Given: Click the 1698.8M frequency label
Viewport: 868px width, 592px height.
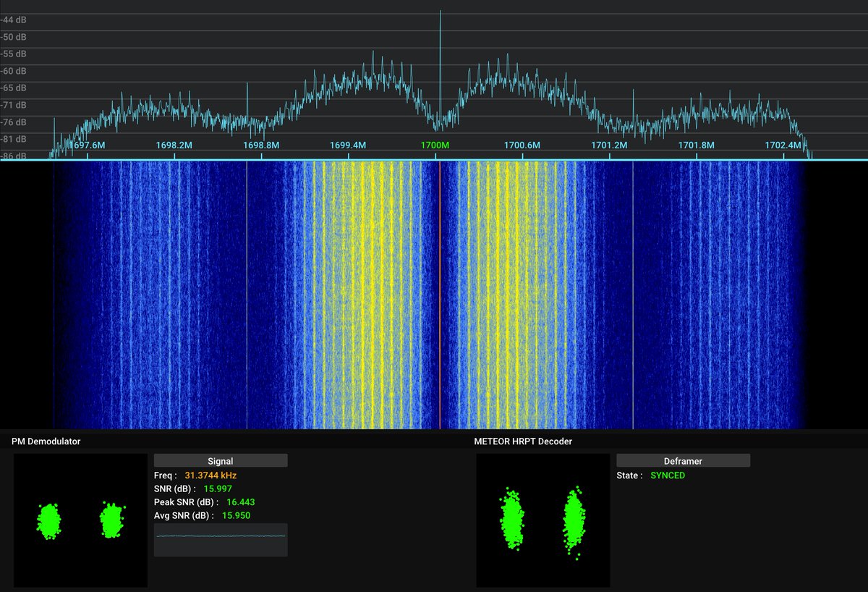Looking at the screenshot, I should click(x=261, y=145).
